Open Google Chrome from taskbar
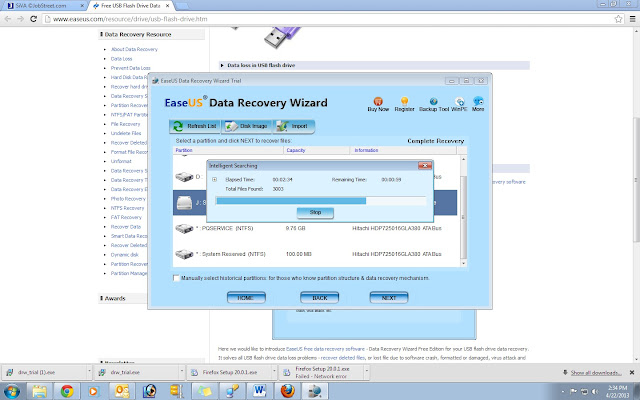640x400 pixels. click(67, 391)
